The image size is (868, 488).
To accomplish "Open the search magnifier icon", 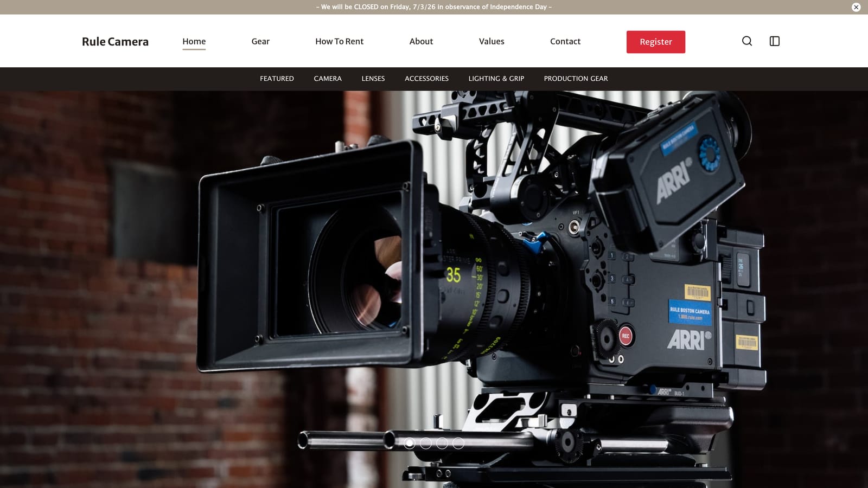I will pyautogui.click(x=747, y=41).
